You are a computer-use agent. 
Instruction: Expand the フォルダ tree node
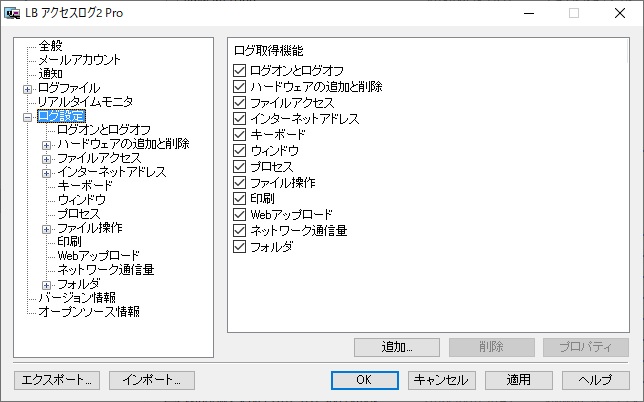point(46,284)
